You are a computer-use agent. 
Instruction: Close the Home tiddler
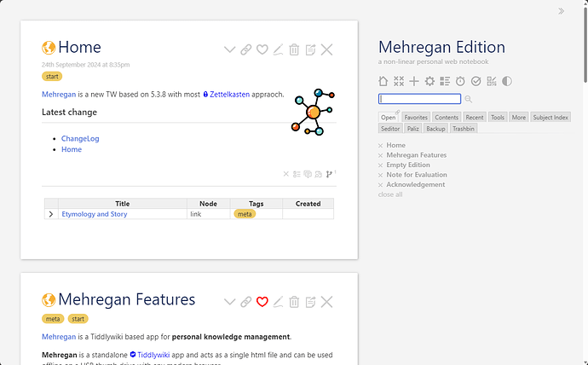(326, 49)
